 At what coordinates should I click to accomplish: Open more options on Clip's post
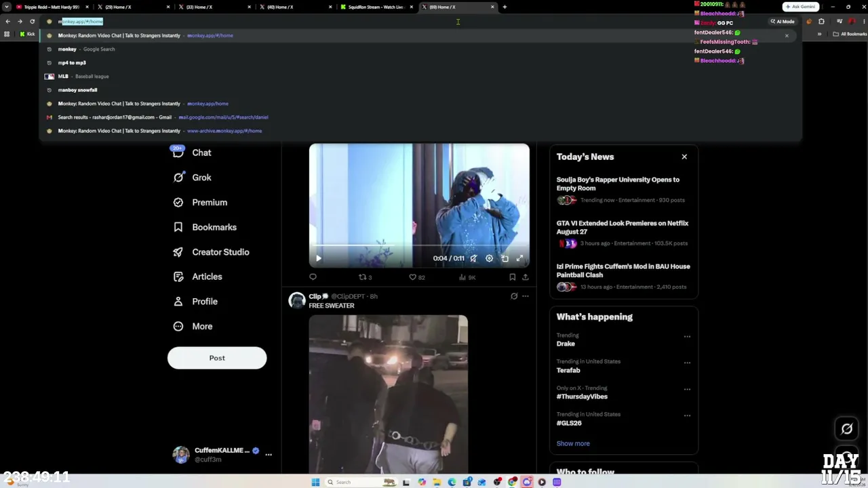click(x=525, y=296)
